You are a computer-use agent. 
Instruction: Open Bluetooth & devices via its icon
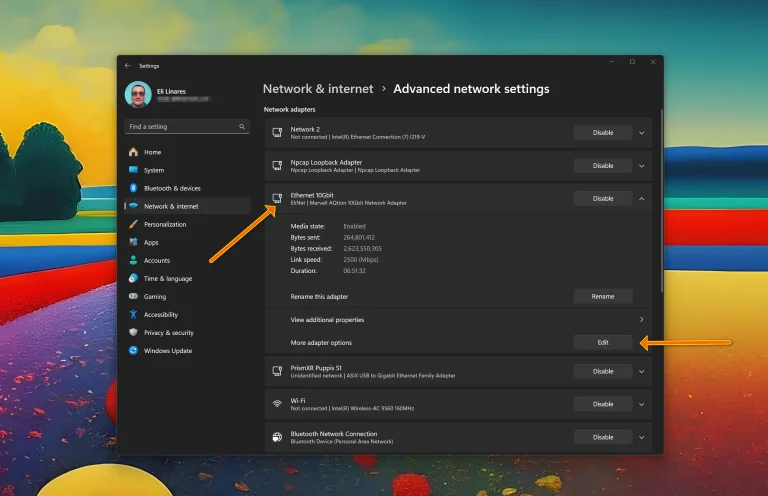tap(133, 188)
